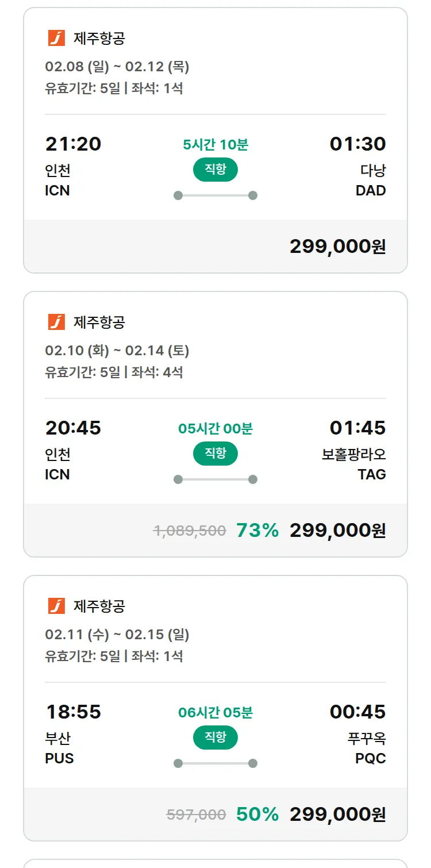
Task: Click the 02.10 (화) ~ 02.14 (토) date range
Action: (117, 351)
